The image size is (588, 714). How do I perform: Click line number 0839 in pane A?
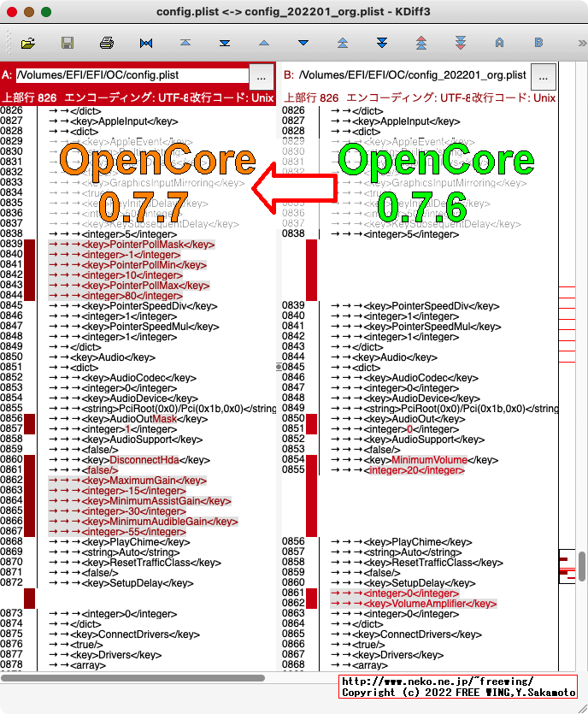pyautogui.click(x=11, y=244)
